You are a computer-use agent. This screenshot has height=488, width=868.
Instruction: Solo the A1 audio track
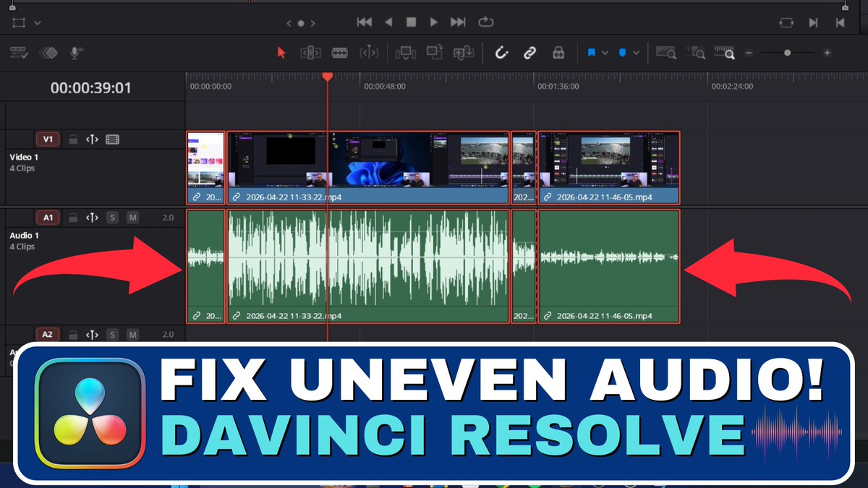tap(112, 217)
